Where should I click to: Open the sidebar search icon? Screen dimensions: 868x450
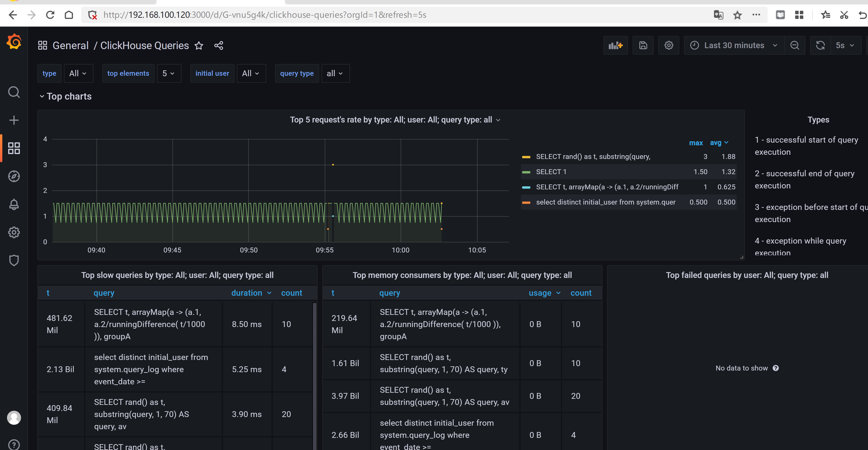[14, 92]
